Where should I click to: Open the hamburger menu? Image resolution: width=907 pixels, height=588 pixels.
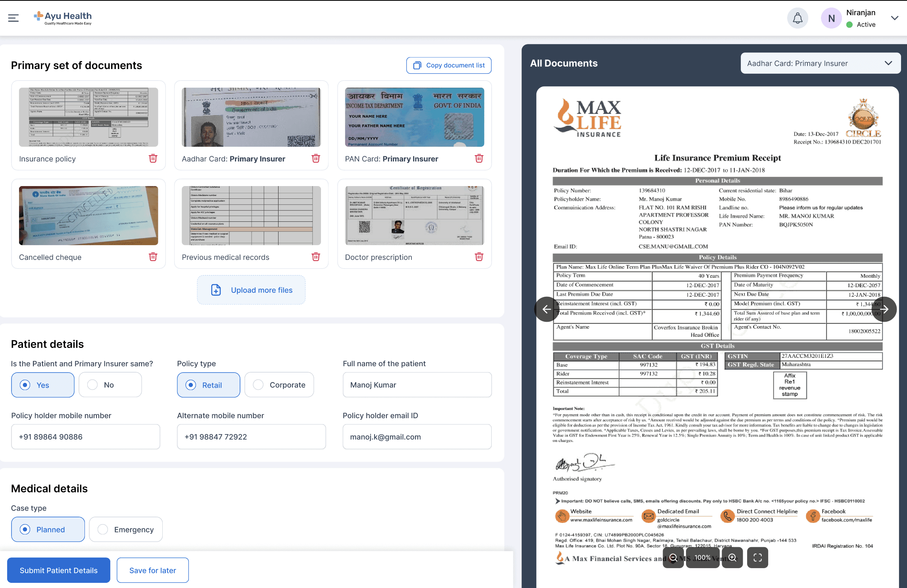coord(13,18)
